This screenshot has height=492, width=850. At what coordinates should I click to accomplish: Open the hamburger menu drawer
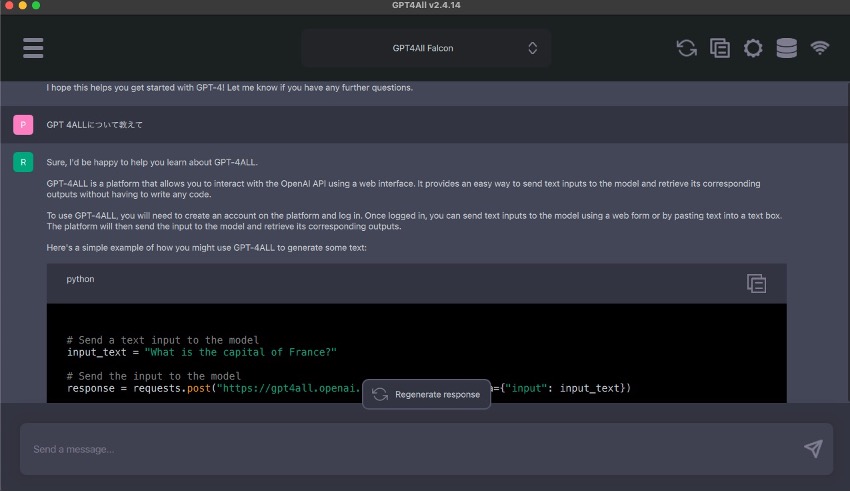coord(33,48)
